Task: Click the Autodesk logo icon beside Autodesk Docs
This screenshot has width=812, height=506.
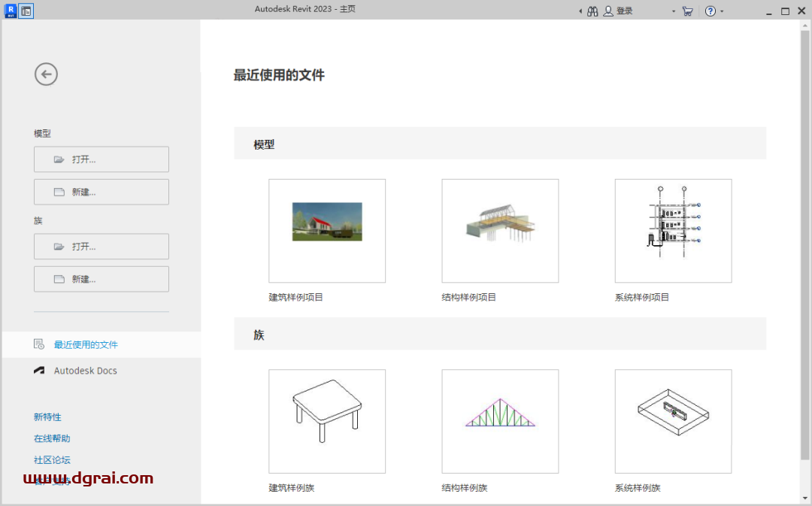Action: pos(39,371)
